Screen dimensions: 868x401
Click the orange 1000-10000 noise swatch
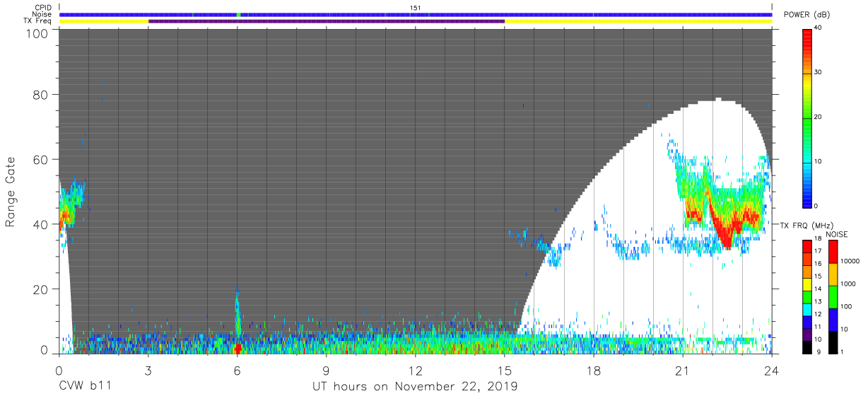(x=833, y=274)
